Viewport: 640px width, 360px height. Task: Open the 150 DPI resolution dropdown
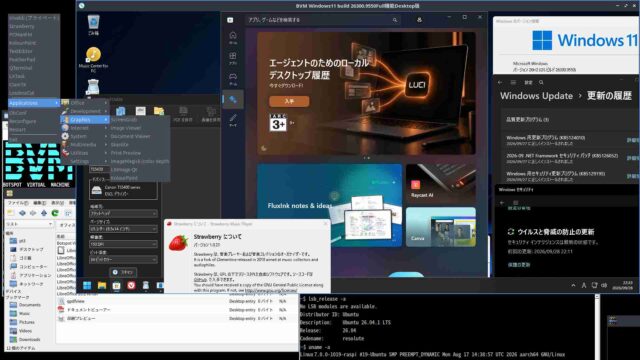(x=123, y=244)
